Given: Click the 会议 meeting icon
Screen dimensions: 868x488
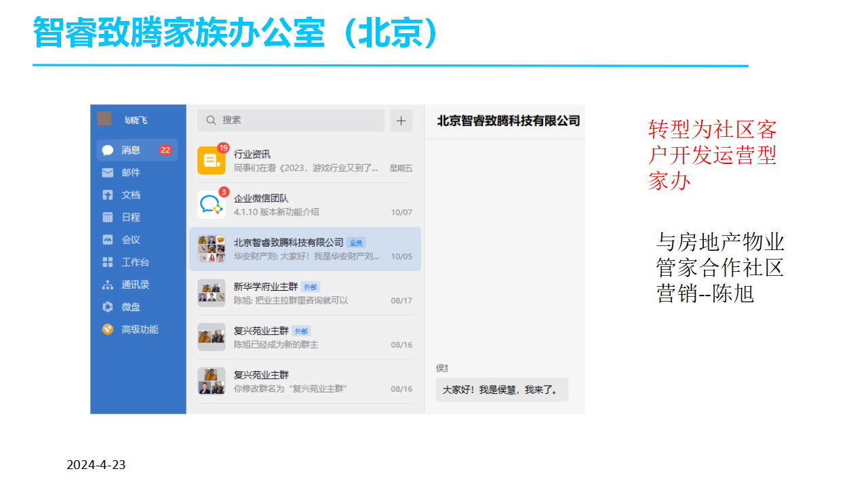Looking at the screenshot, I should pos(108,239).
